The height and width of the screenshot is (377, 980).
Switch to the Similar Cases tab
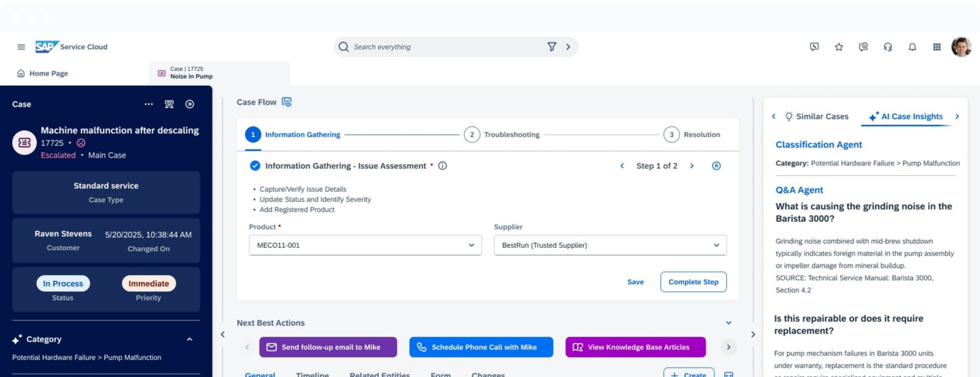click(x=816, y=116)
